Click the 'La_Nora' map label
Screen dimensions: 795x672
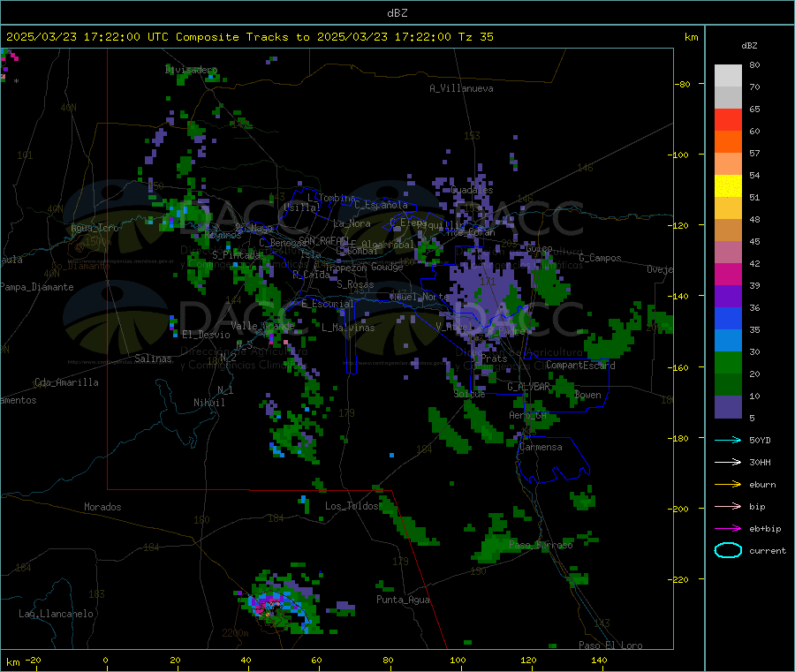tap(352, 223)
